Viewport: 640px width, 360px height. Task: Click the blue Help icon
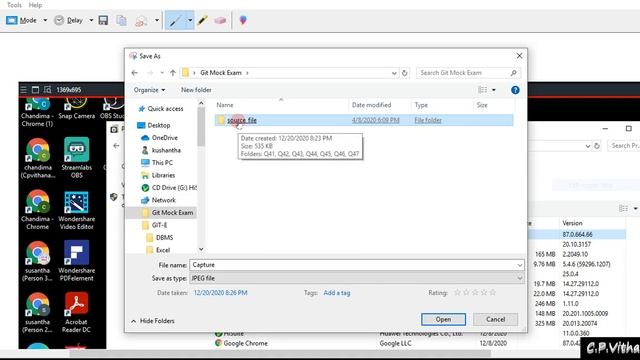pos(515,90)
